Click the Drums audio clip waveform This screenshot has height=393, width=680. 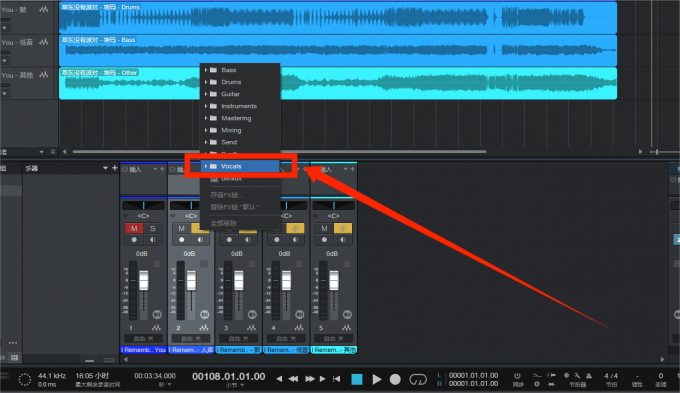(x=338, y=18)
